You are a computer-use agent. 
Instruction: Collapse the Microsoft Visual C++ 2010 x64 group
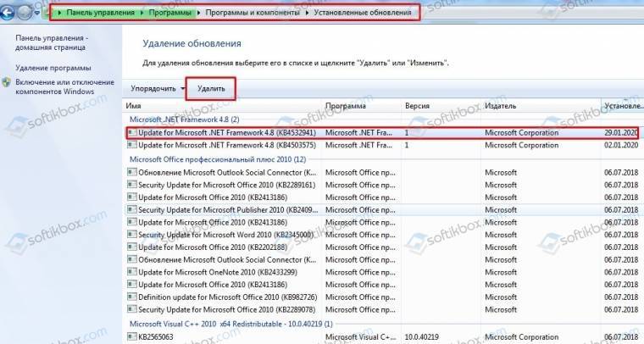tap(230, 324)
